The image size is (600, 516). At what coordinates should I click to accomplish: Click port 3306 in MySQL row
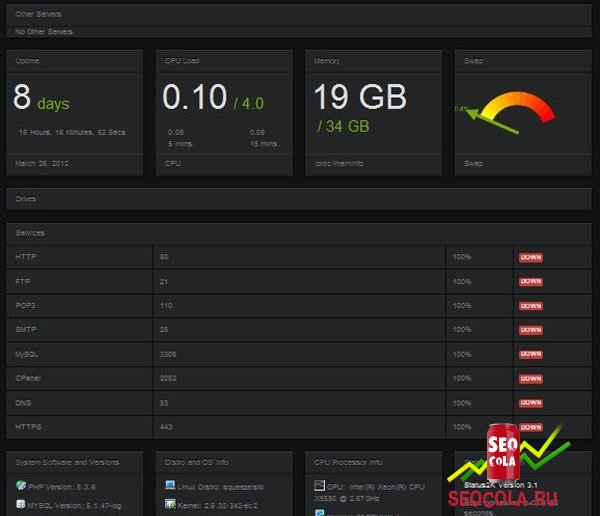coord(168,354)
